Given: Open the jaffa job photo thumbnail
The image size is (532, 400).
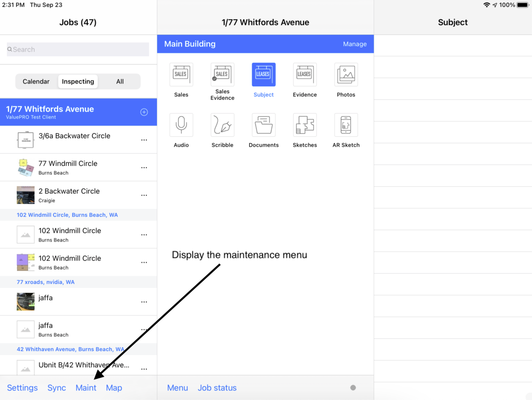Looking at the screenshot, I should pos(26,302).
